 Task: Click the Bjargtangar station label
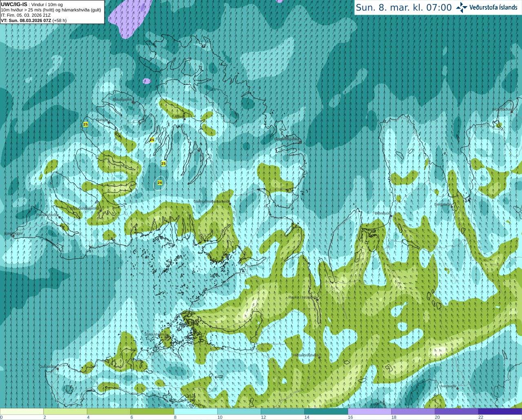point(13,233)
